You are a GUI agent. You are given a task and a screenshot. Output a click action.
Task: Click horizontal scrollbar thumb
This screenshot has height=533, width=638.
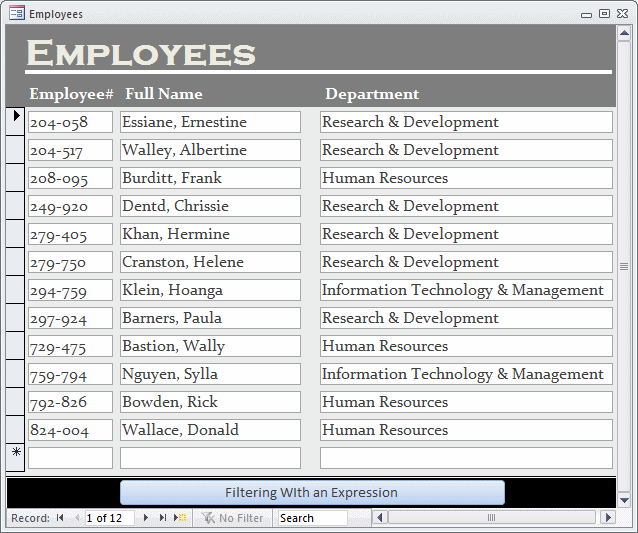pyautogui.click(x=492, y=518)
